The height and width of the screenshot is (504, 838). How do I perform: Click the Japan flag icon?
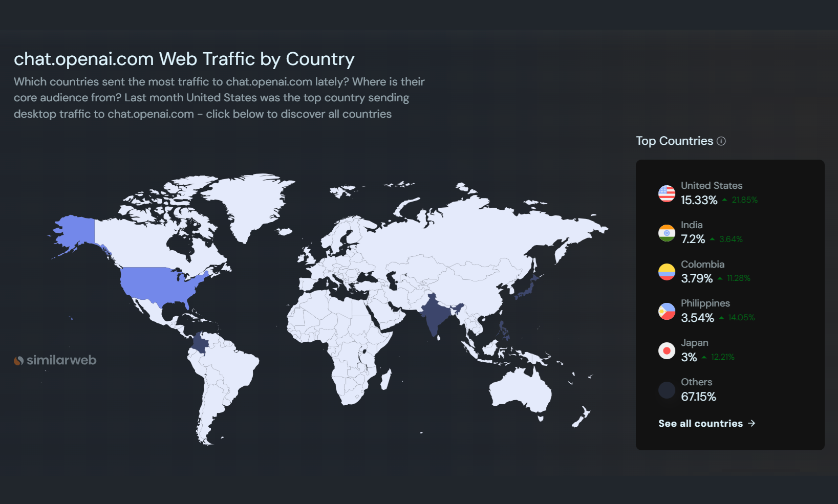[x=667, y=350]
